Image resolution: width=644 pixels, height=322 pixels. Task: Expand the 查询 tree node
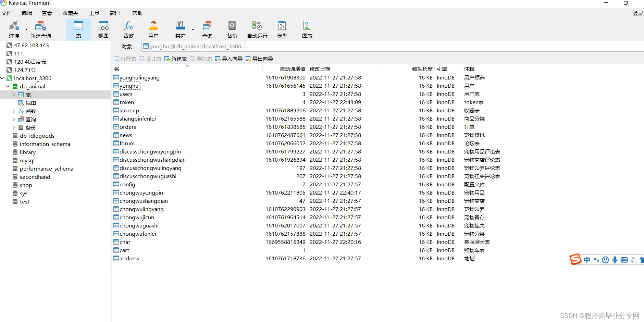14,120
